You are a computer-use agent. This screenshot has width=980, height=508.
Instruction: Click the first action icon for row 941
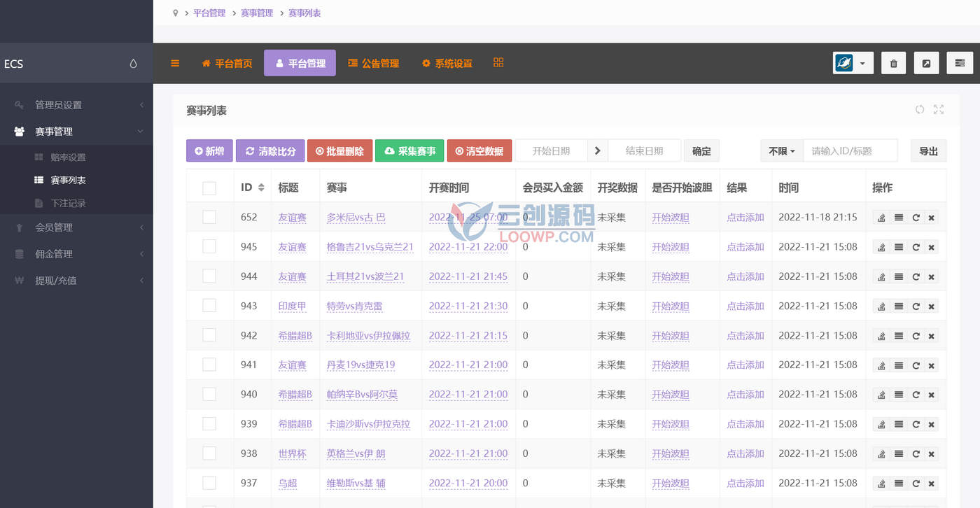881,365
